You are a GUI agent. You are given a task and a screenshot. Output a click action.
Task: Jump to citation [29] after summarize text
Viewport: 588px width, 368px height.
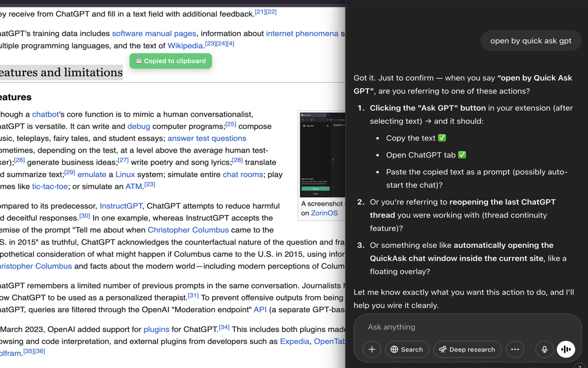pos(69,172)
